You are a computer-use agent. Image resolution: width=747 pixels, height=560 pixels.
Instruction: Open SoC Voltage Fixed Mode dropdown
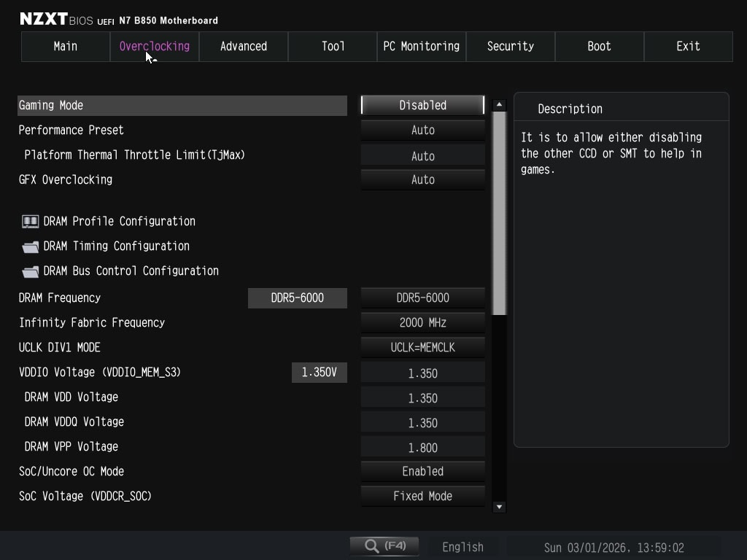tap(422, 496)
